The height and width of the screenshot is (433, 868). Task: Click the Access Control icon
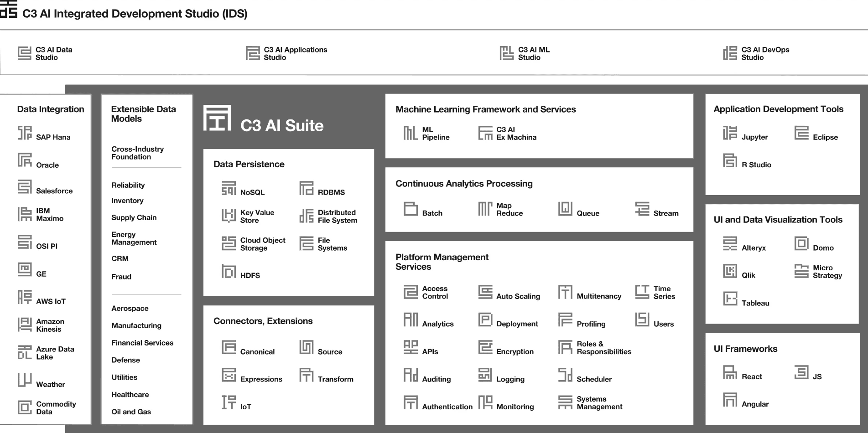coord(411,292)
